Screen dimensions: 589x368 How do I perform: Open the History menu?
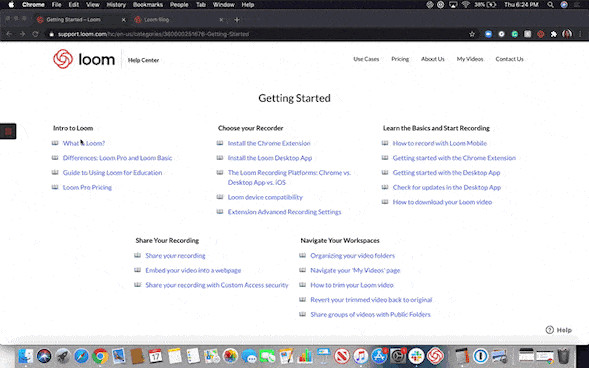tap(116, 5)
